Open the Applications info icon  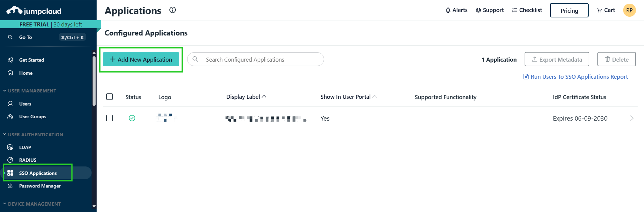tap(173, 10)
